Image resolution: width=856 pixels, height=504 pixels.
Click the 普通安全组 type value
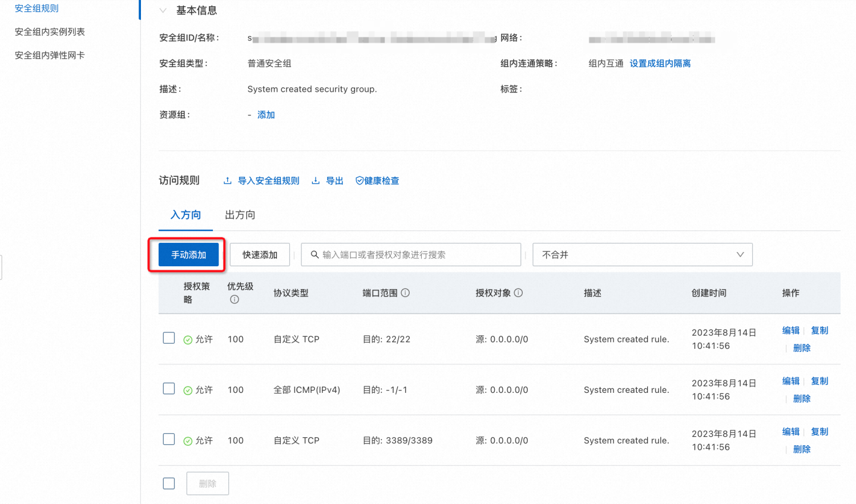[269, 63]
